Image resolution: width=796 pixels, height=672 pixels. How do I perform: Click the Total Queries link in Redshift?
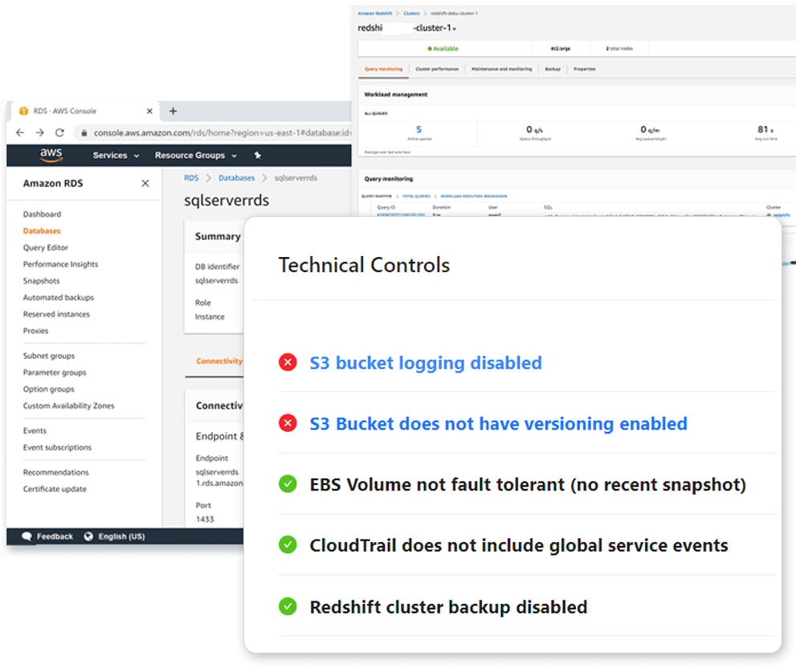[x=416, y=196]
